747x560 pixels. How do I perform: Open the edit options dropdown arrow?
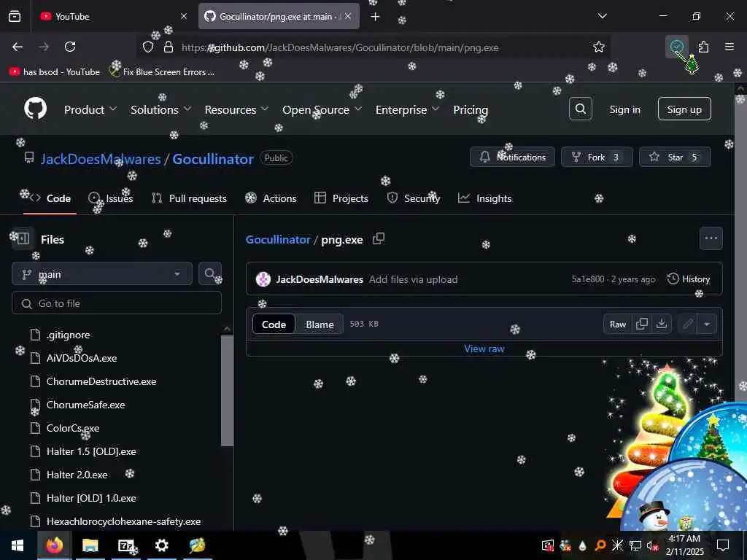[707, 324]
